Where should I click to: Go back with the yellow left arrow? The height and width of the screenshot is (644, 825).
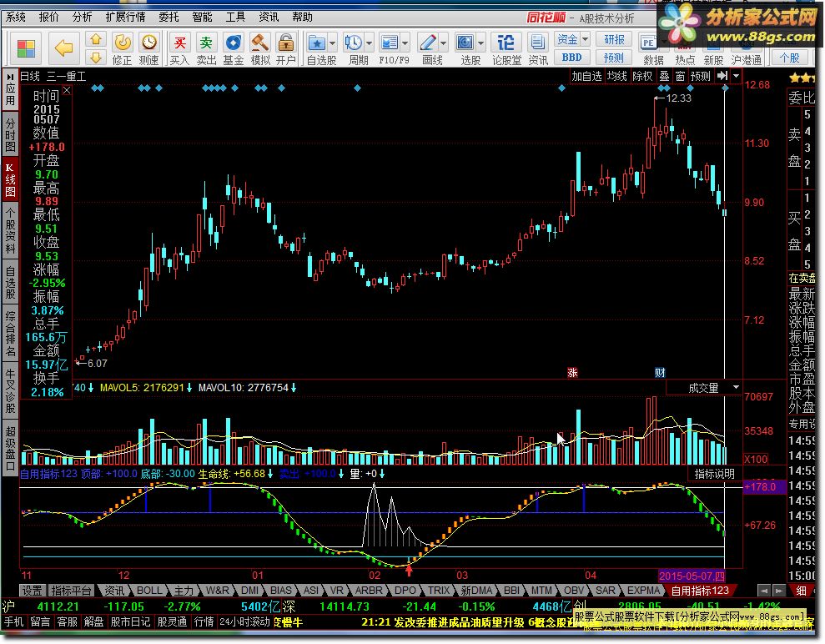(63, 48)
